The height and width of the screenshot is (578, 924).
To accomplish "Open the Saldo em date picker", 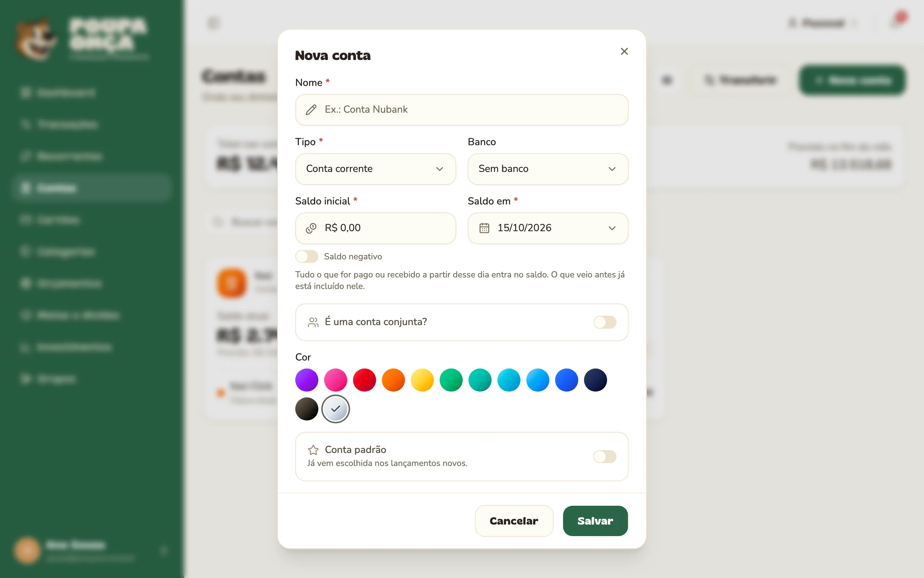I will (548, 228).
